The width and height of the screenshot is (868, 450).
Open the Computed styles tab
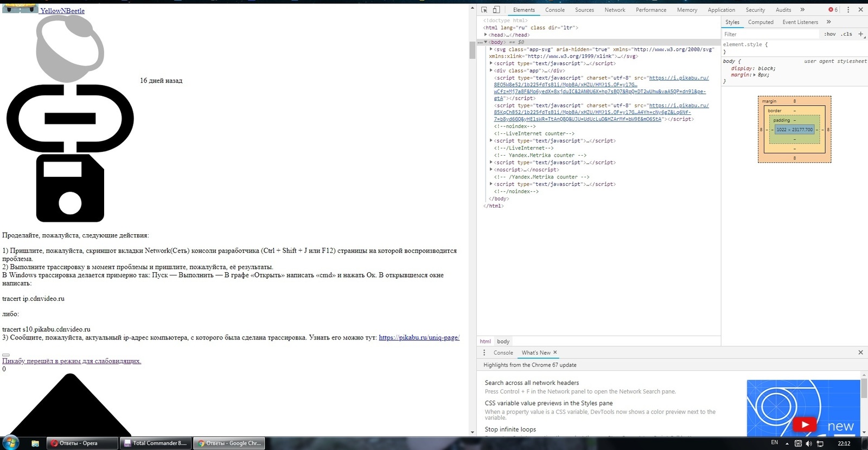tap(761, 22)
